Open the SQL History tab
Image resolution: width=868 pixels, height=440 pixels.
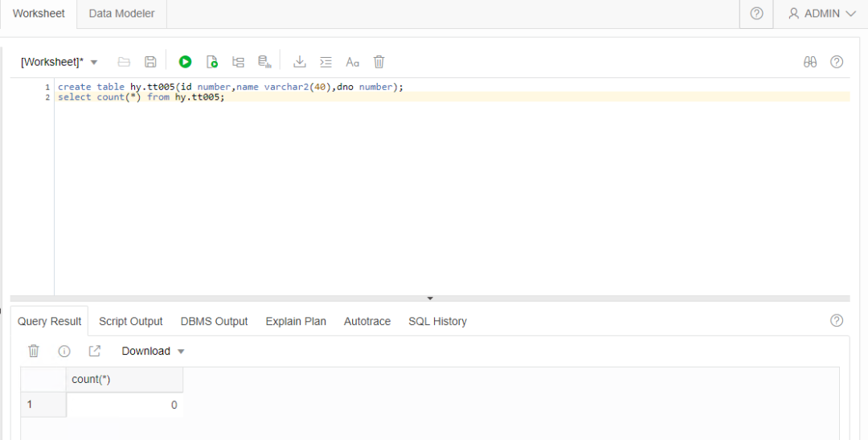[437, 321]
